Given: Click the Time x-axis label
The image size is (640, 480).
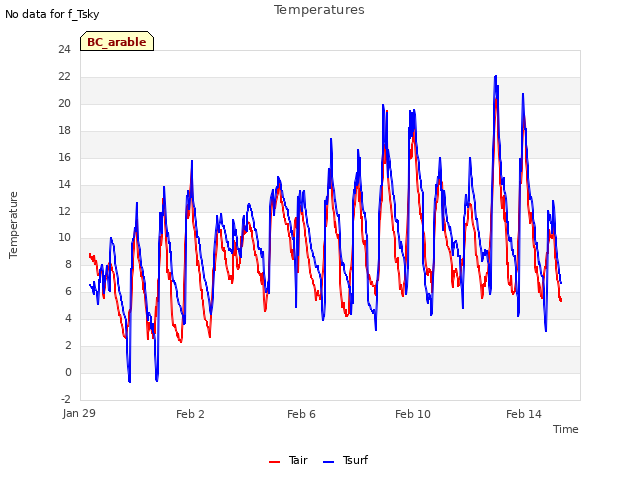Looking at the screenshot, I should tap(566, 429).
